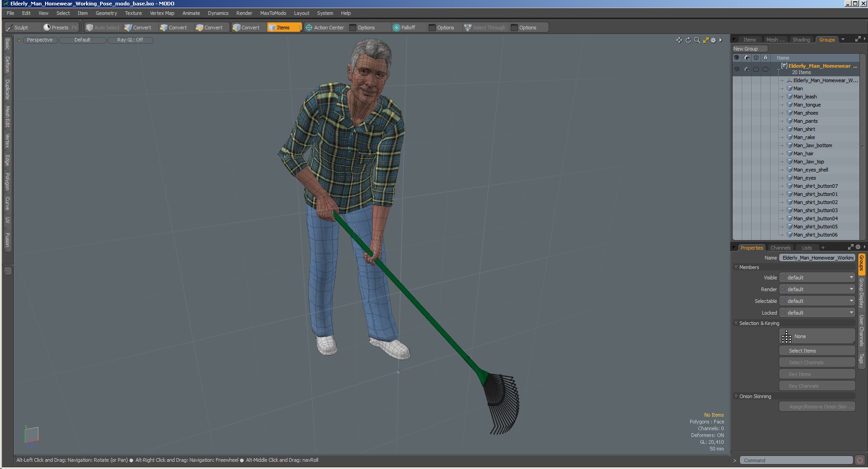Switch to the Channels tab
The width and height of the screenshot is (868, 469).
point(780,248)
